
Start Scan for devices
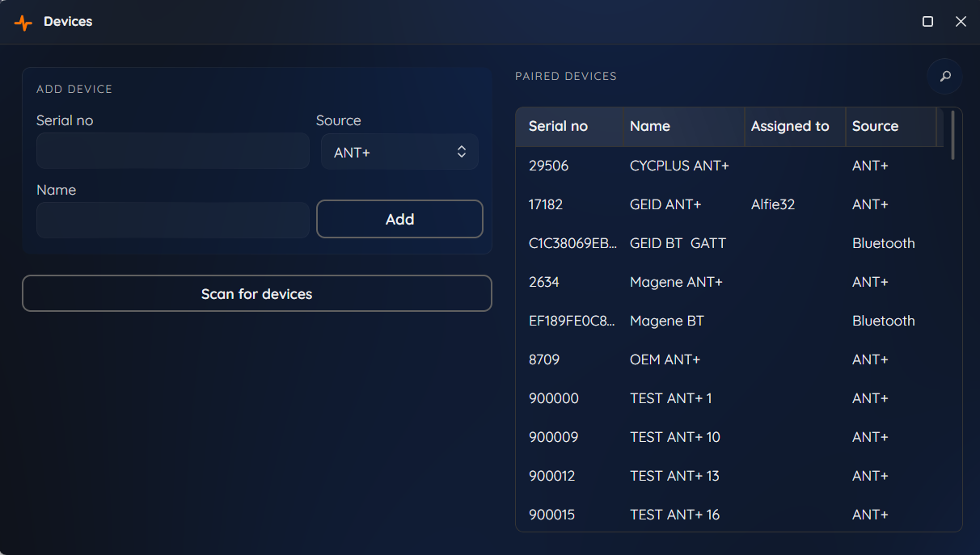[x=257, y=293]
